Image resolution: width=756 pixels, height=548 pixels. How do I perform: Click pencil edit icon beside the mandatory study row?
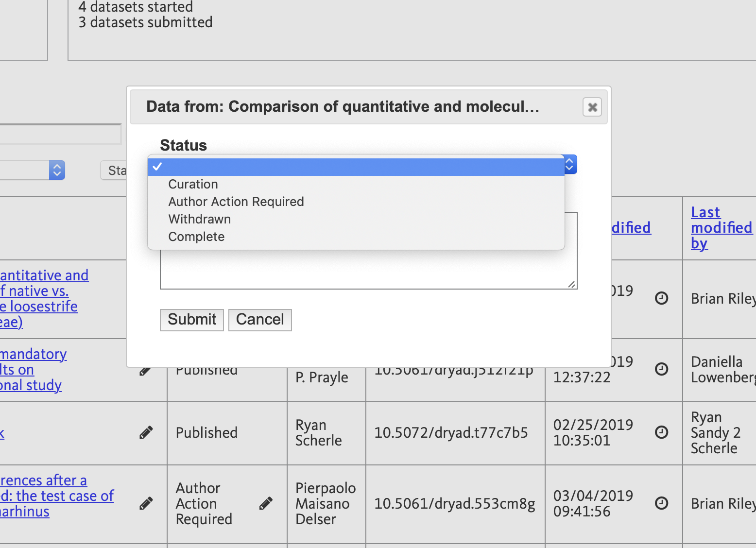tap(145, 371)
